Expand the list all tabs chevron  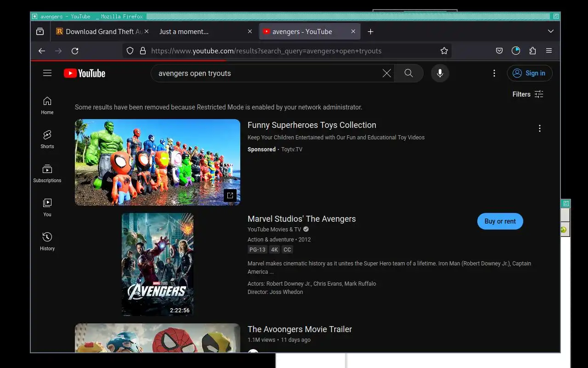pos(551,32)
